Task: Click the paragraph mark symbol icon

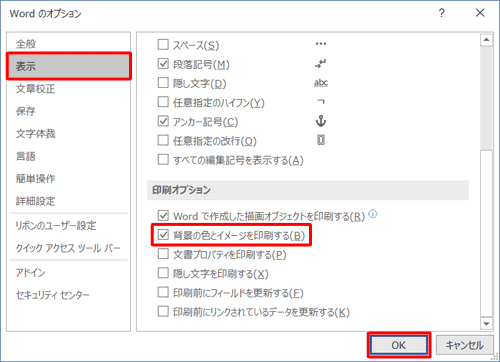Action: tap(321, 63)
